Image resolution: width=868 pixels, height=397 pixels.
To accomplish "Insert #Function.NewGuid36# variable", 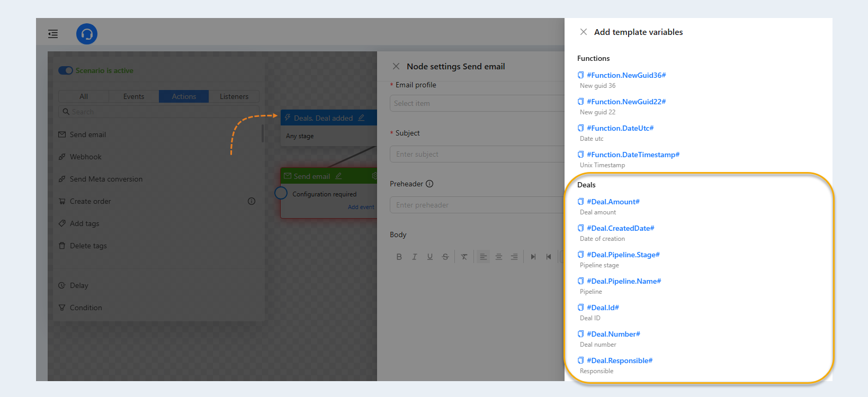I will [627, 75].
